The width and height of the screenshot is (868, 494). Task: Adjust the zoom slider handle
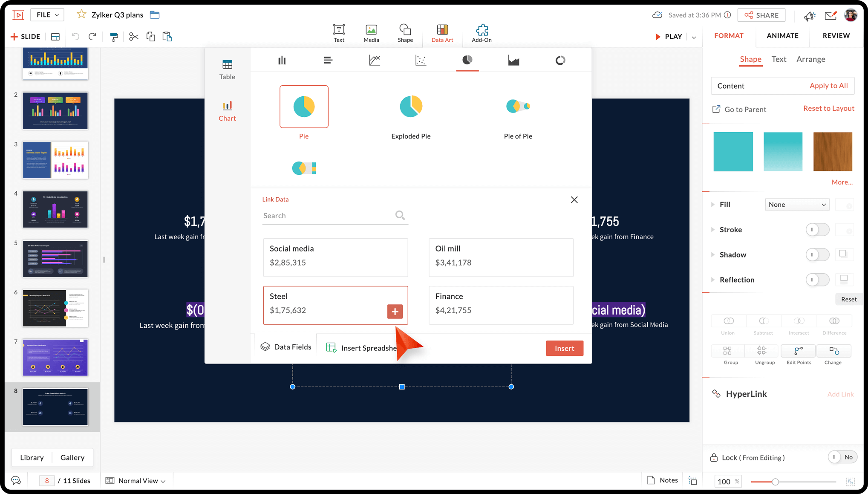point(775,482)
